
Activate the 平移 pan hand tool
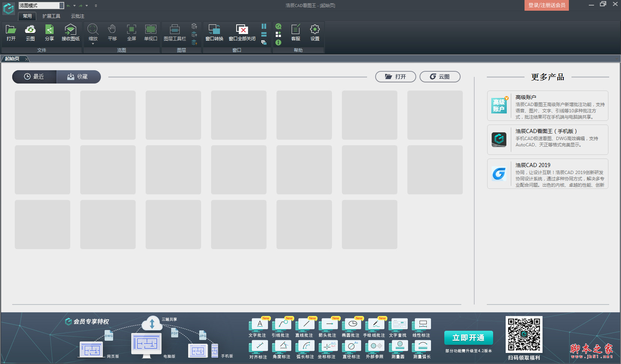coord(112,33)
